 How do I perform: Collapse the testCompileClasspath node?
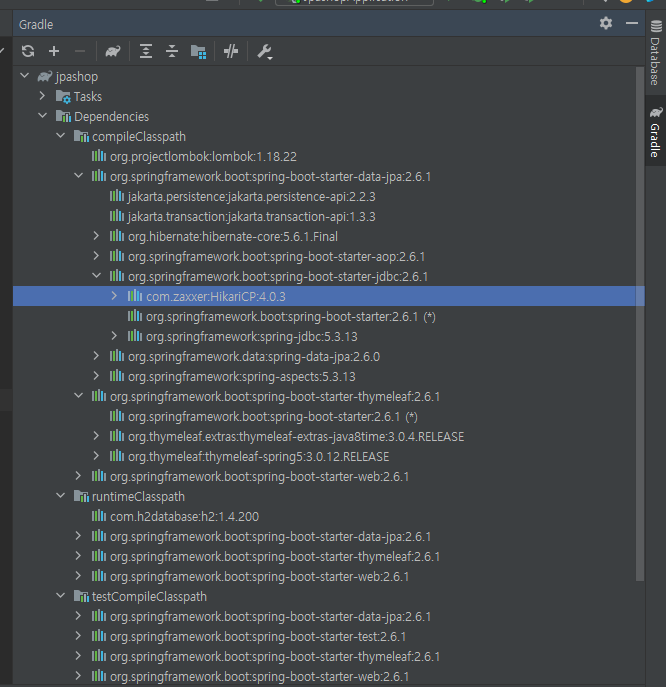[x=61, y=596]
